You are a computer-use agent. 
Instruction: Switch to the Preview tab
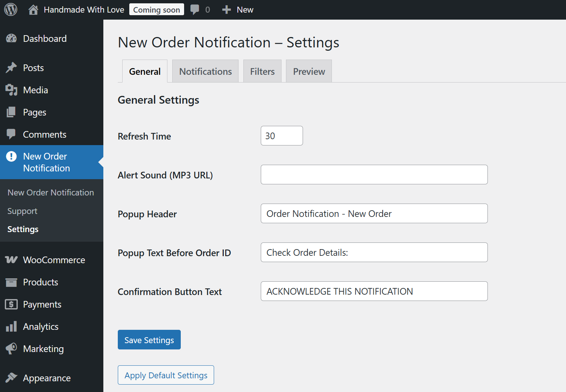click(x=309, y=71)
